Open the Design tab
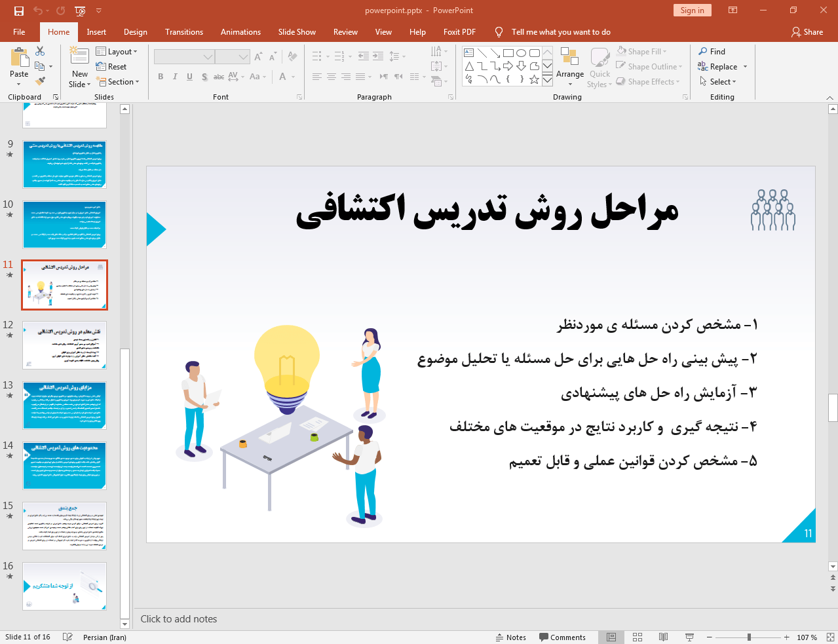The width and height of the screenshot is (838, 644). [x=136, y=31]
